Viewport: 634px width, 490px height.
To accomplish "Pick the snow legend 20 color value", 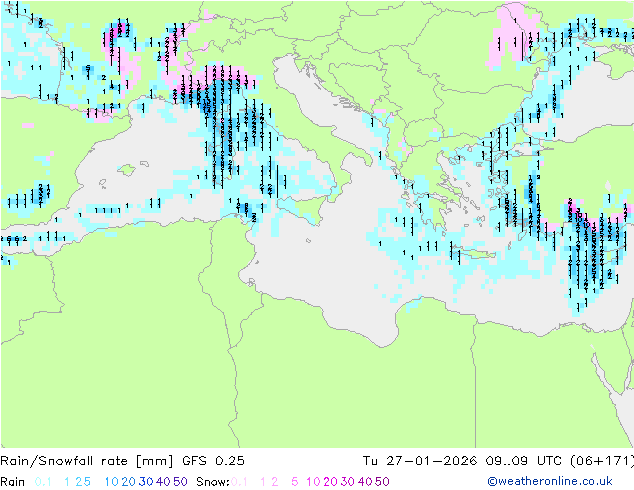I will point(330,482).
